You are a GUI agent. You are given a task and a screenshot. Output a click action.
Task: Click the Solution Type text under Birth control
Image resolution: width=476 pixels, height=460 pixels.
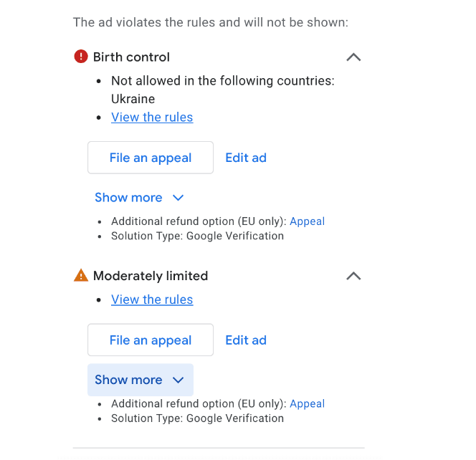tap(197, 236)
